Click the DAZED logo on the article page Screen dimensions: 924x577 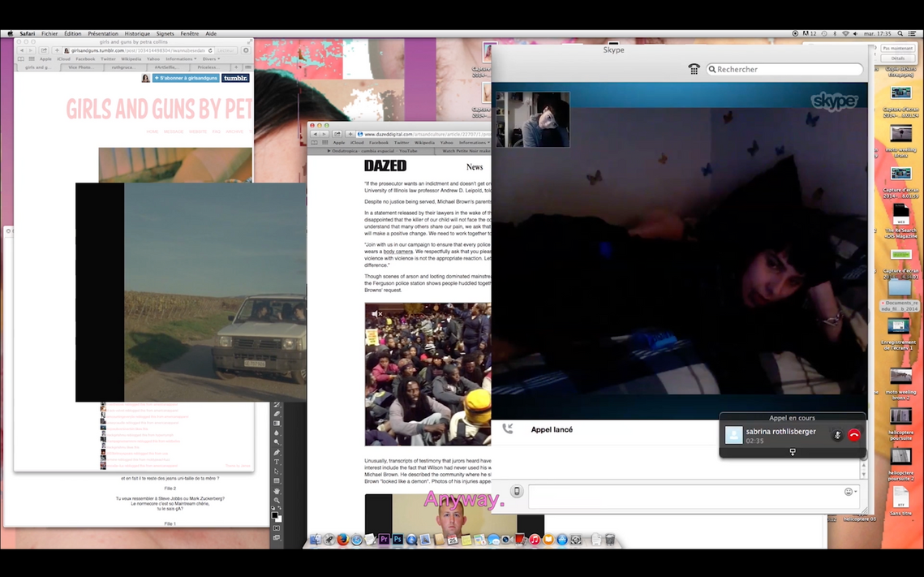coord(385,166)
